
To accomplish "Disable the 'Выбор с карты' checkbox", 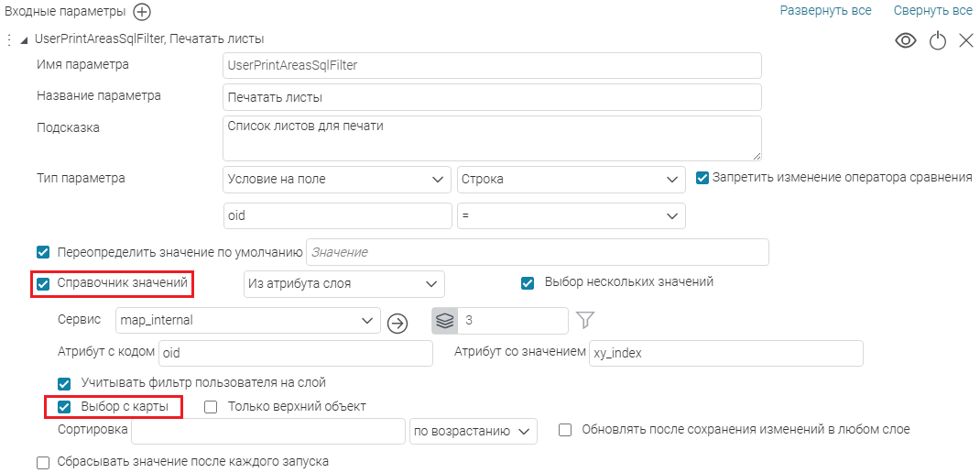I will 65,407.
